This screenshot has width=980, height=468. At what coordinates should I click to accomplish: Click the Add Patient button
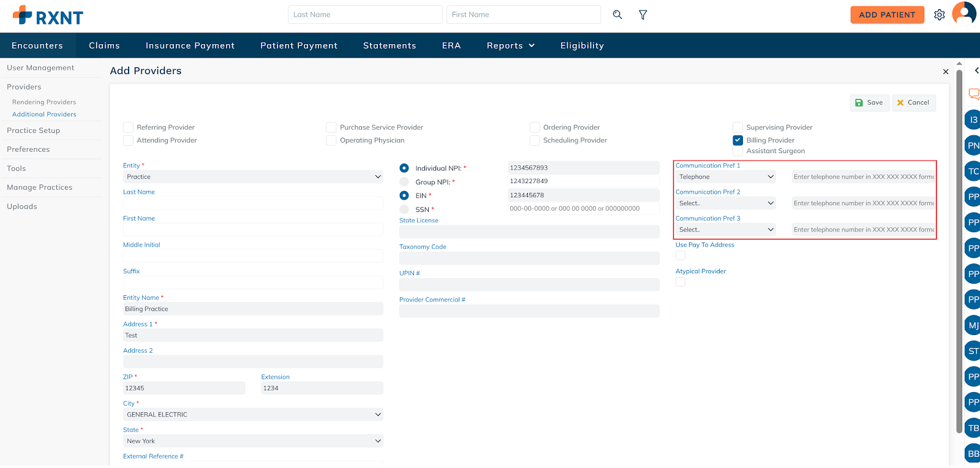pyautogui.click(x=886, y=15)
